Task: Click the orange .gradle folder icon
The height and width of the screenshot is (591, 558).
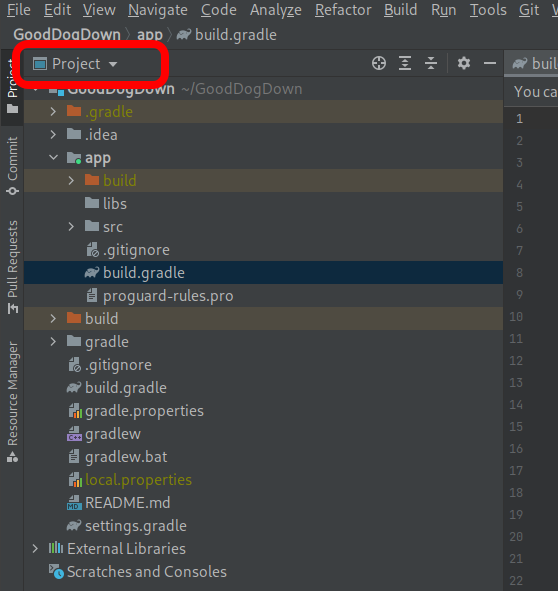Action: point(74,111)
